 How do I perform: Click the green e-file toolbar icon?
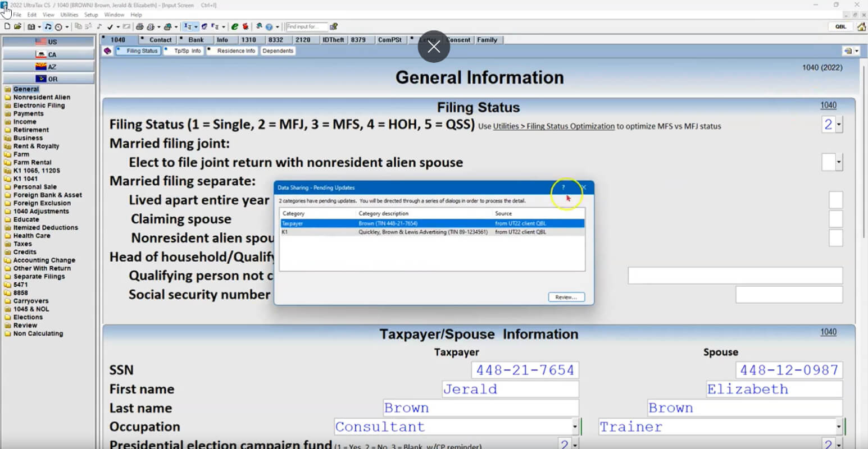click(x=234, y=26)
